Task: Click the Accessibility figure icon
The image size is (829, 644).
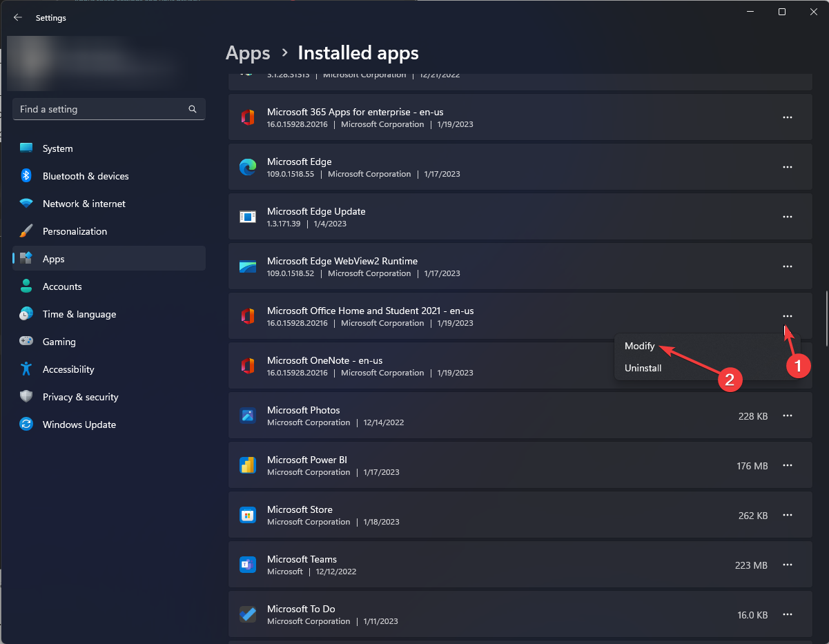Action: pos(26,369)
